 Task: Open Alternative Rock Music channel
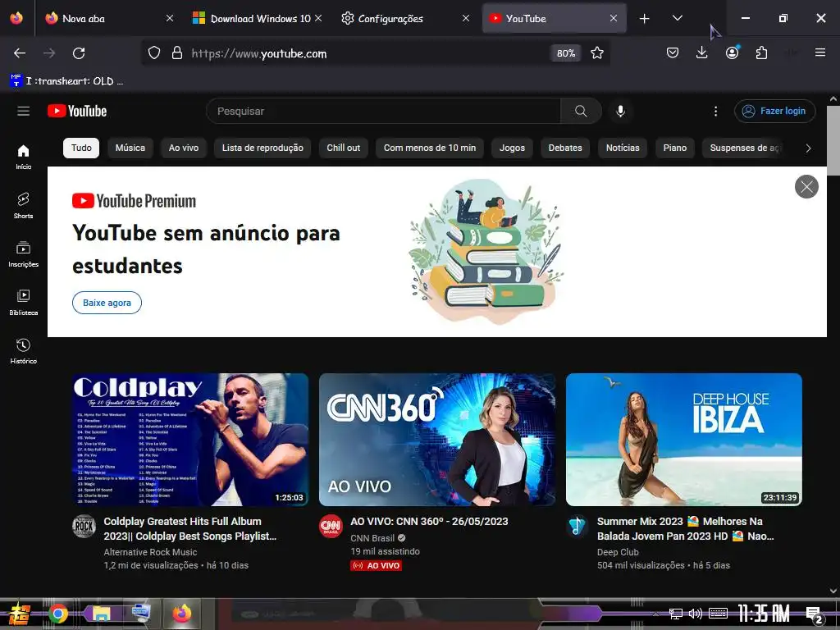(x=151, y=552)
